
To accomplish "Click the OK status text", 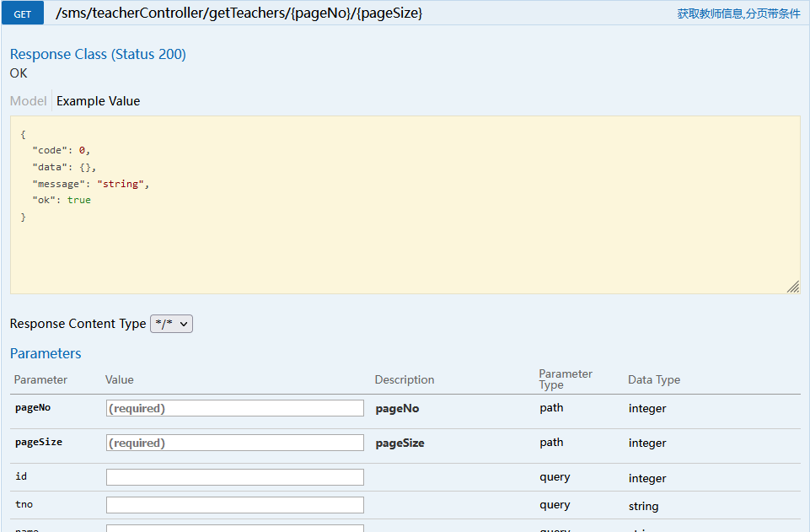I will click(19, 73).
